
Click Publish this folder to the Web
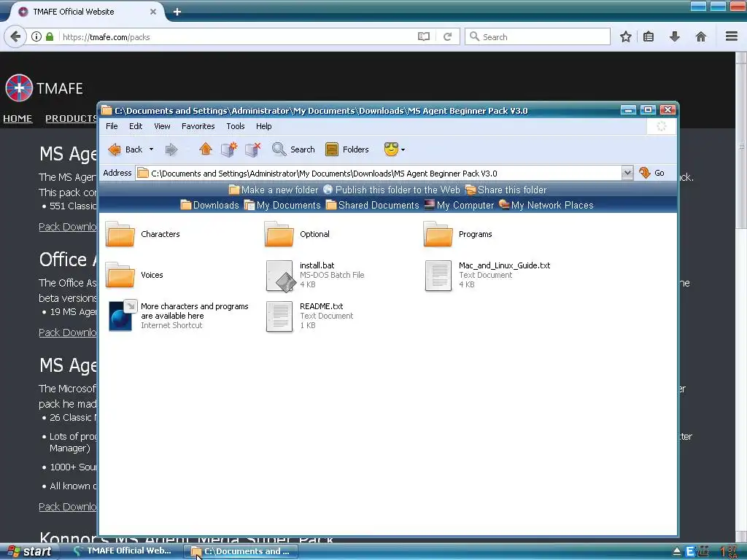pyautogui.click(x=392, y=190)
